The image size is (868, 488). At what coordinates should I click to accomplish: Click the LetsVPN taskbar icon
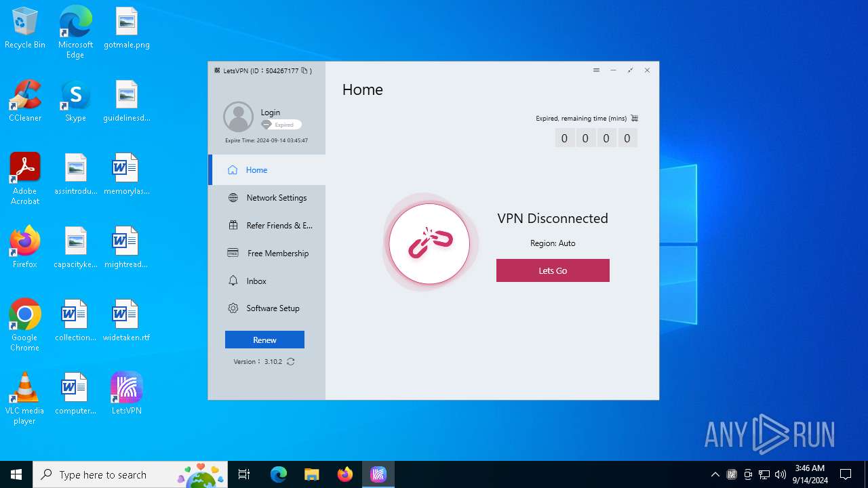pyautogui.click(x=378, y=474)
